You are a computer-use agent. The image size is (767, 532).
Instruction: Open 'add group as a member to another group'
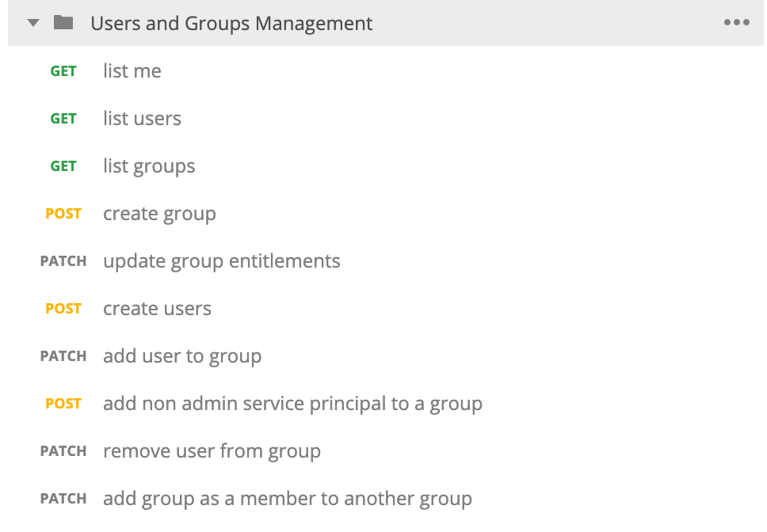coord(288,499)
